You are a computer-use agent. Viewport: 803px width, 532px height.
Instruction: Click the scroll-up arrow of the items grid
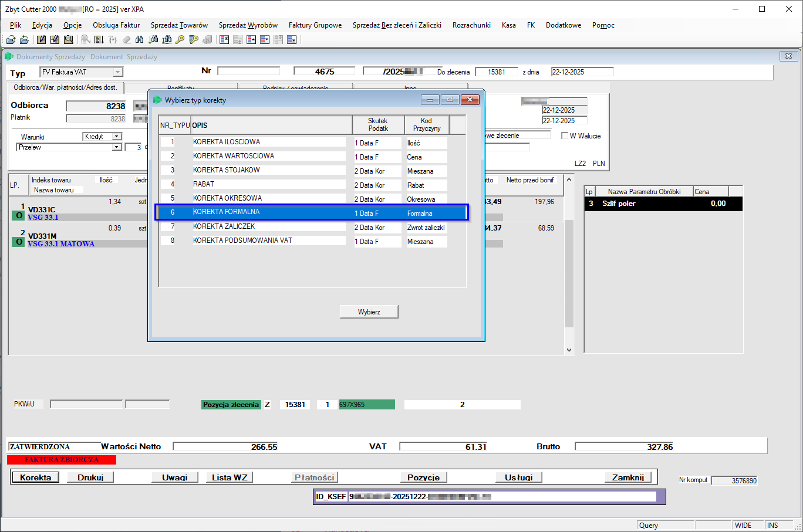(569, 179)
